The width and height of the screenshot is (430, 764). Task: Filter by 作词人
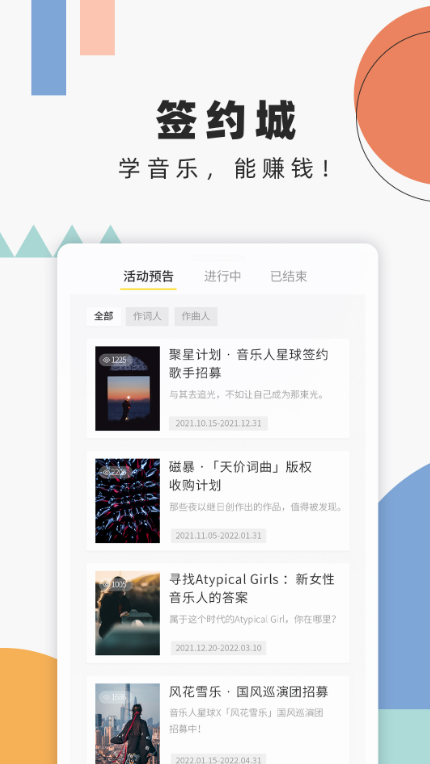point(147,316)
